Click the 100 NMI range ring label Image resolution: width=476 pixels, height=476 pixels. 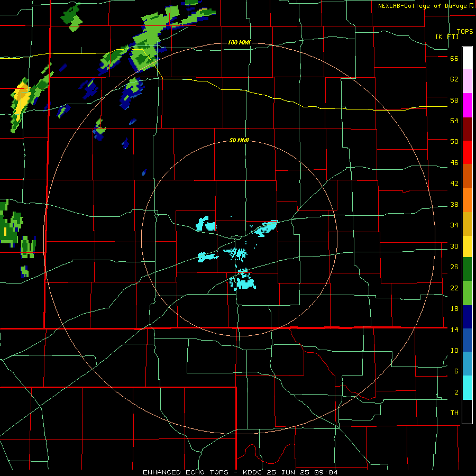tap(239, 42)
